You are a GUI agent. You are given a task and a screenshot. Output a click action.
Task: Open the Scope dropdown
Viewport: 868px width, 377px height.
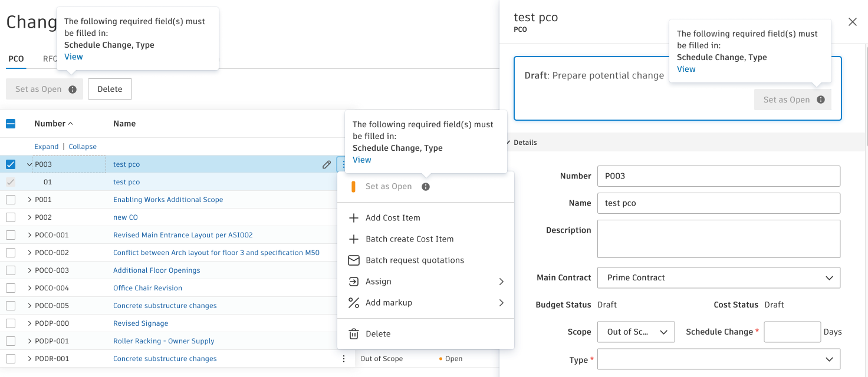pos(636,332)
